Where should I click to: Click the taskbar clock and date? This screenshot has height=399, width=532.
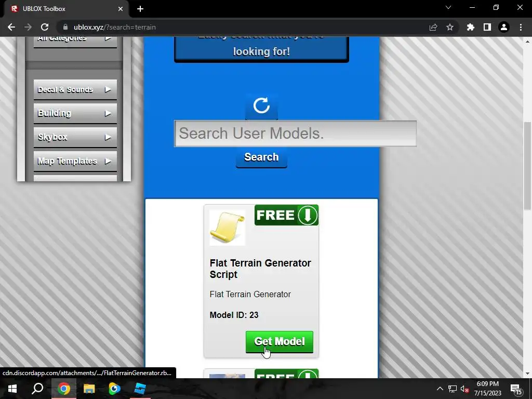487,389
